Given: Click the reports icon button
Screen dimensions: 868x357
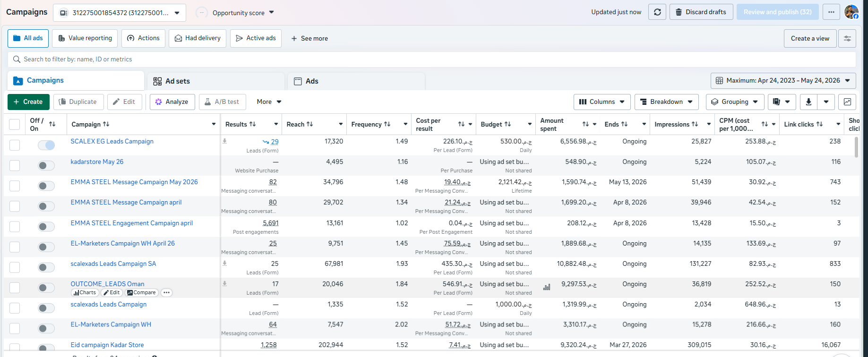Looking at the screenshot, I should [x=782, y=102].
